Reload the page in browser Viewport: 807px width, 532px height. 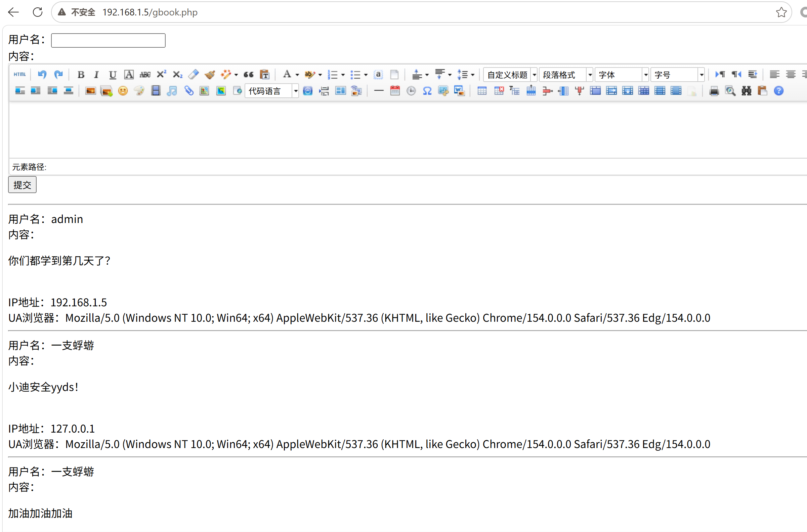coord(38,12)
